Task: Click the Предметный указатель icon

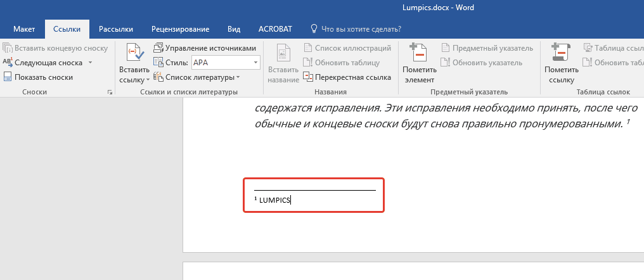Action: 445,48
